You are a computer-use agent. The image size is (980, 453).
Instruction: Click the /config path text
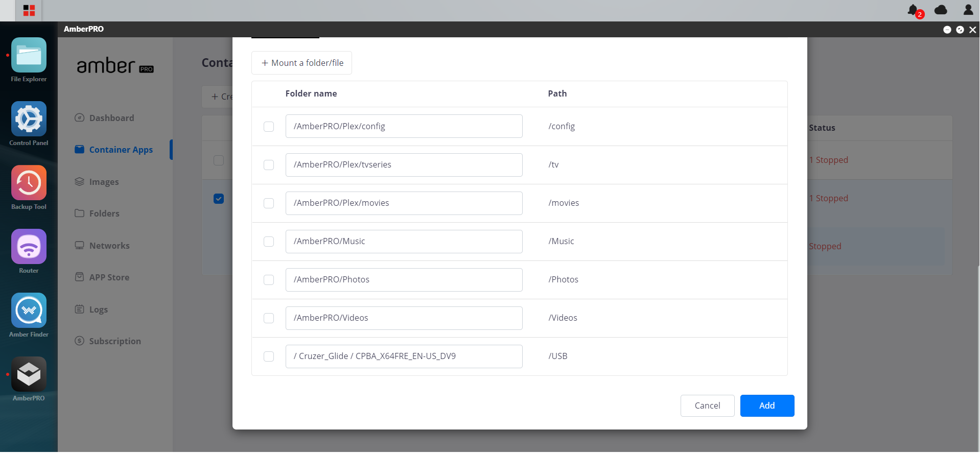pos(562,126)
